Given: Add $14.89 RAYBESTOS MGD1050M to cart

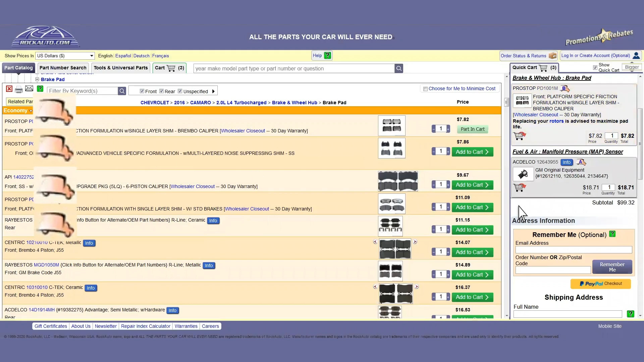Looking at the screenshot, I should (472, 275).
